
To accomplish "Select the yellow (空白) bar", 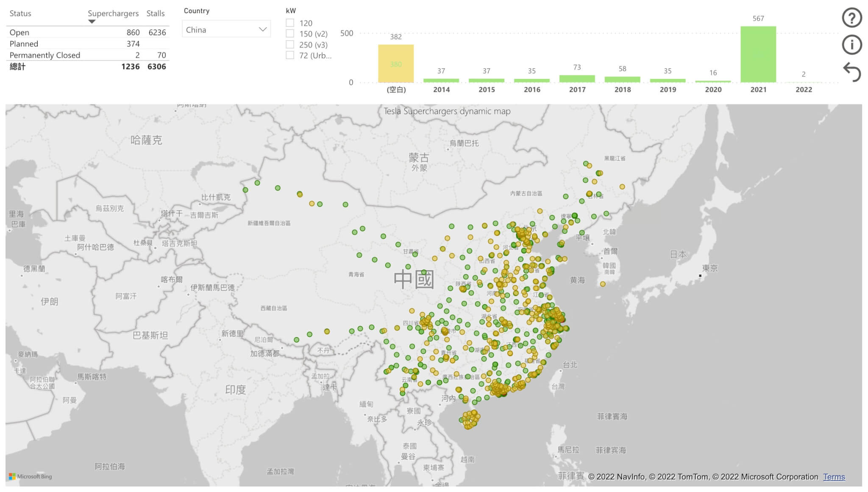I will [x=396, y=64].
